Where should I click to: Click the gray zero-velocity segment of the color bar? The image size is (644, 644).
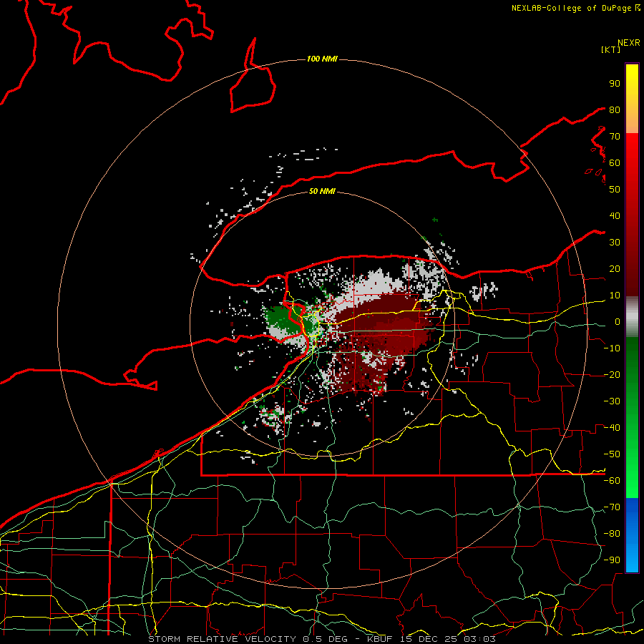click(632, 317)
